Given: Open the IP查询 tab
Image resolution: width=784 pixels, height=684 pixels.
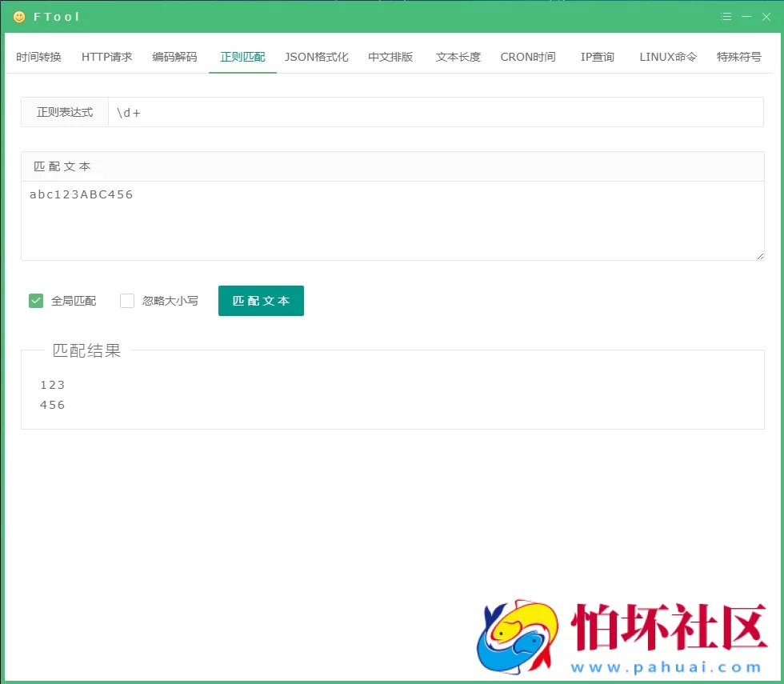Looking at the screenshot, I should point(597,57).
